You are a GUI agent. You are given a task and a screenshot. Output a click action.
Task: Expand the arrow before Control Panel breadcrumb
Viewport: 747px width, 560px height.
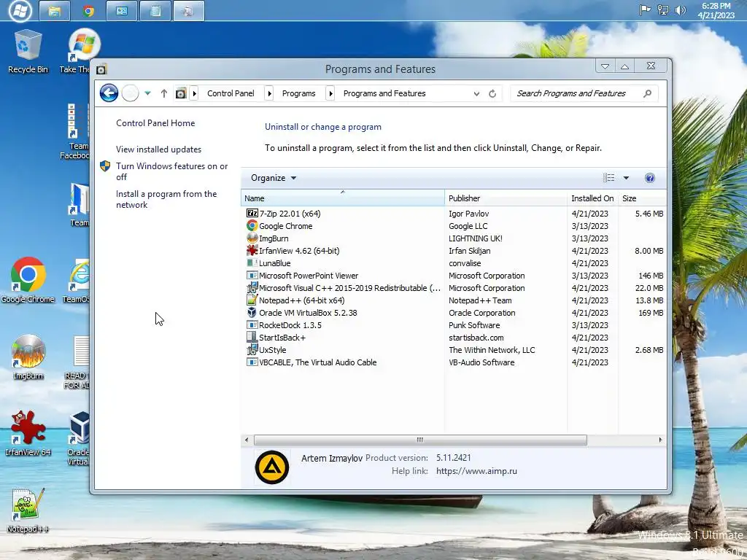(x=194, y=93)
